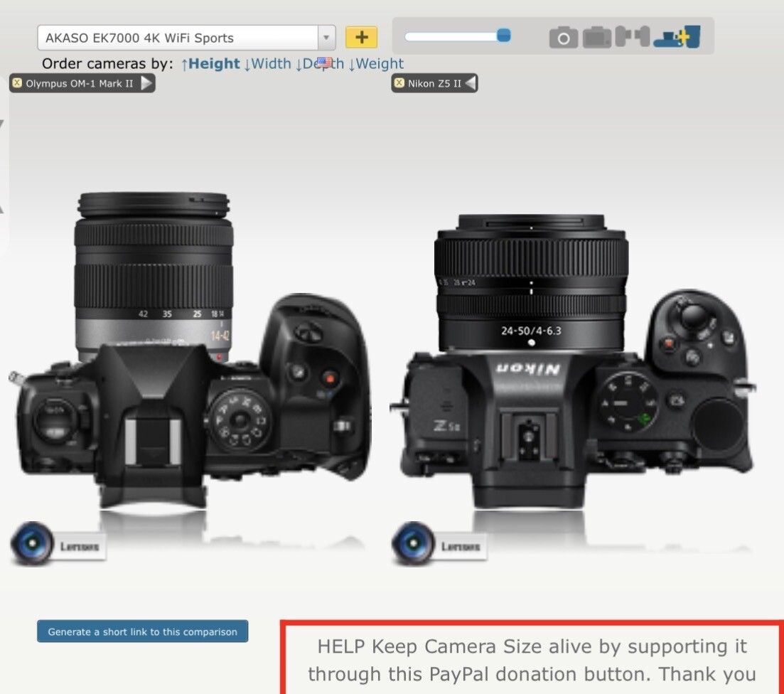Select the top view with lens icon

[677, 36]
